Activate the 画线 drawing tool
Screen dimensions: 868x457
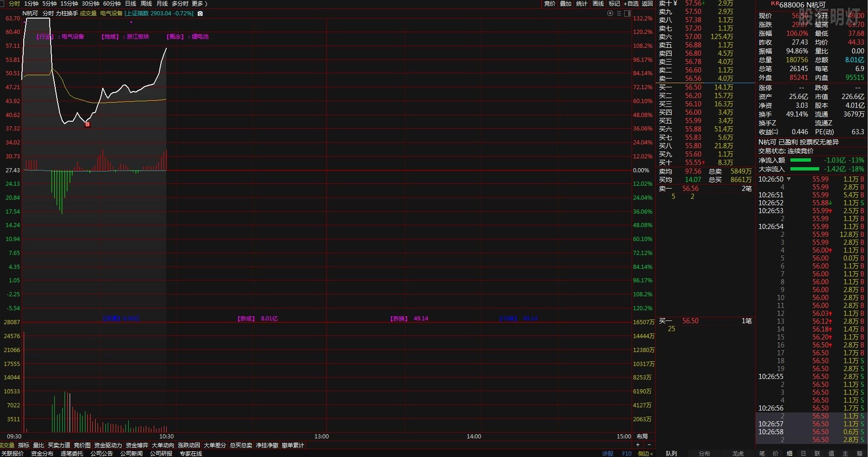pyautogui.click(x=598, y=3)
